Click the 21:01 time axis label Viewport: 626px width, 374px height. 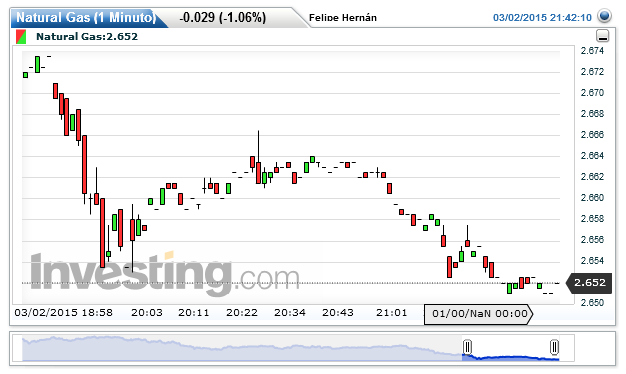coord(392,313)
